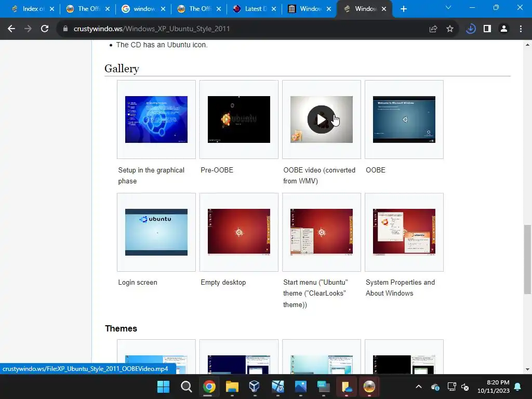Open Windows taskbar search
532x399 pixels.
(x=187, y=387)
